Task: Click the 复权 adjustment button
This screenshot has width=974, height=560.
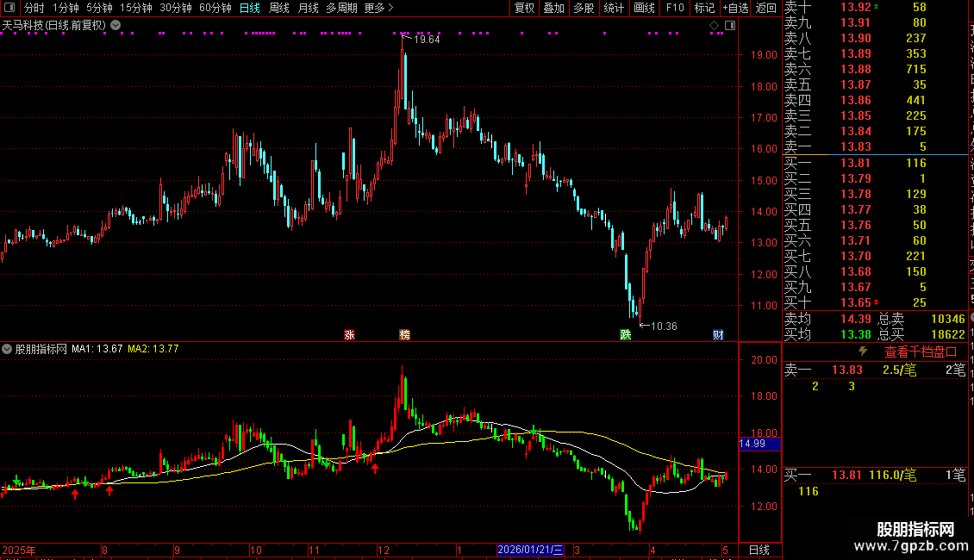Action: (x=524, y=8)
